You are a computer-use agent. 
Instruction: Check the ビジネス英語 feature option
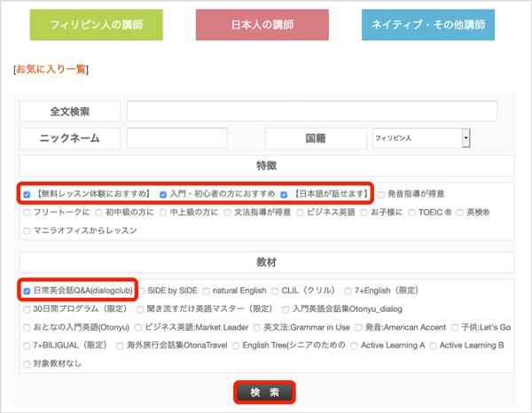click(x=302, y=213)
